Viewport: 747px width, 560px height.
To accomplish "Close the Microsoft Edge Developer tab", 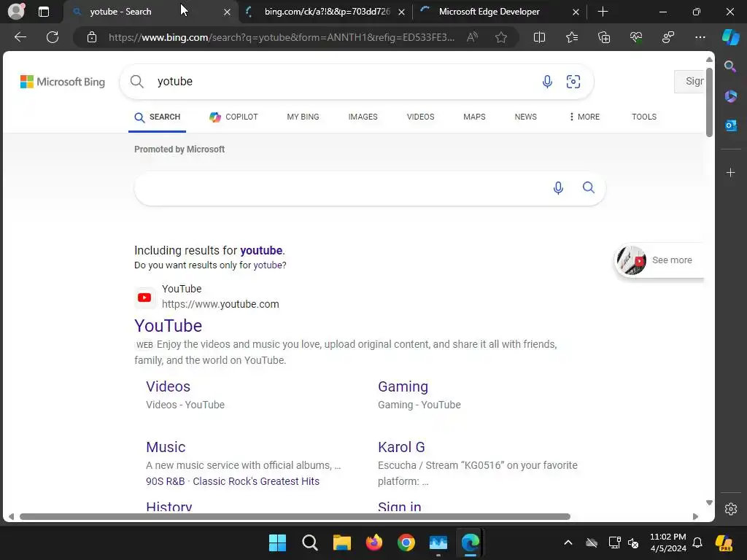I will [576, 12].
